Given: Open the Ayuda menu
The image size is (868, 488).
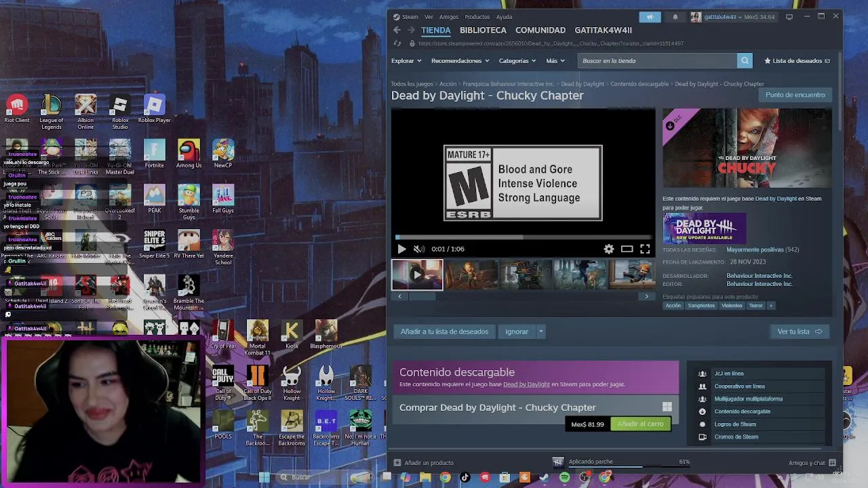Looking at the screenshot, I should [x=504, y=17].
